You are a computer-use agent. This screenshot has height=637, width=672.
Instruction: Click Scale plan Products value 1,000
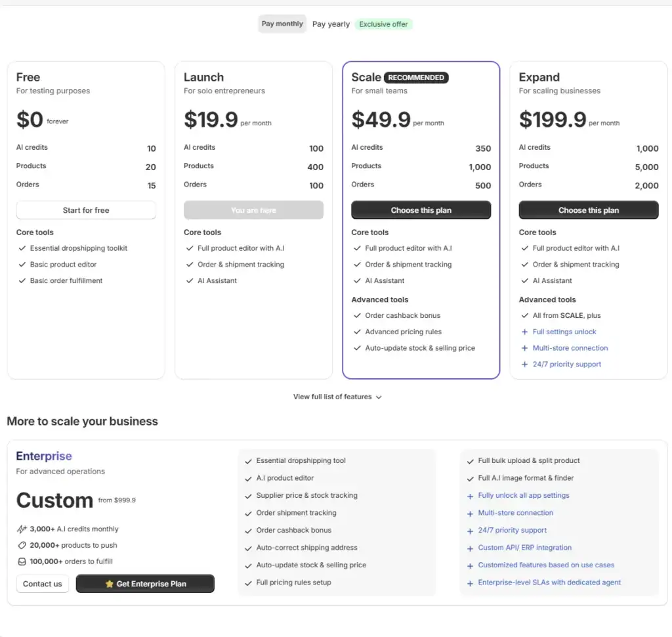tap(480, 167)
